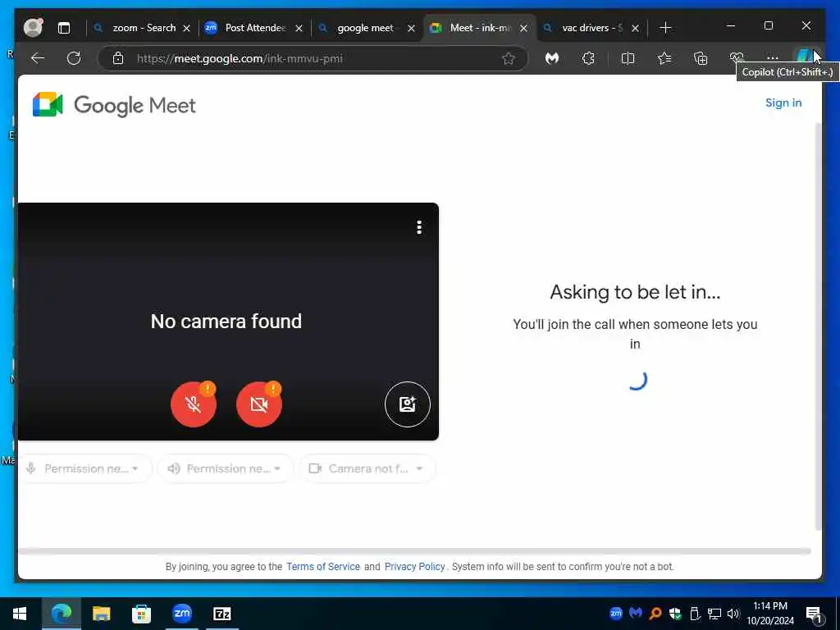The width and height of the screenshot is (840, 630).
Task: View site information lock icon
Action: click(118, 58)
